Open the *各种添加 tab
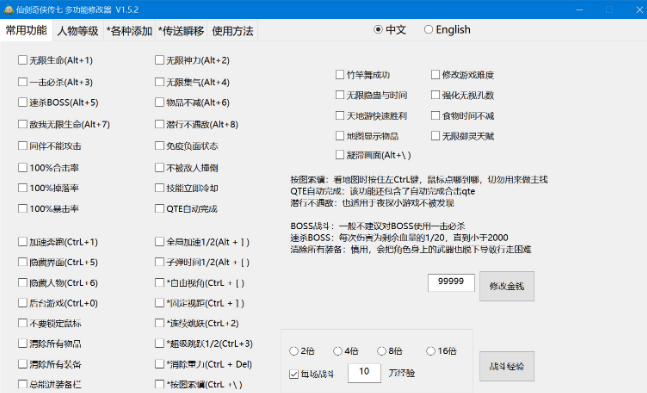The width and height of the screenshot is (647, 393). pos(130,31)
